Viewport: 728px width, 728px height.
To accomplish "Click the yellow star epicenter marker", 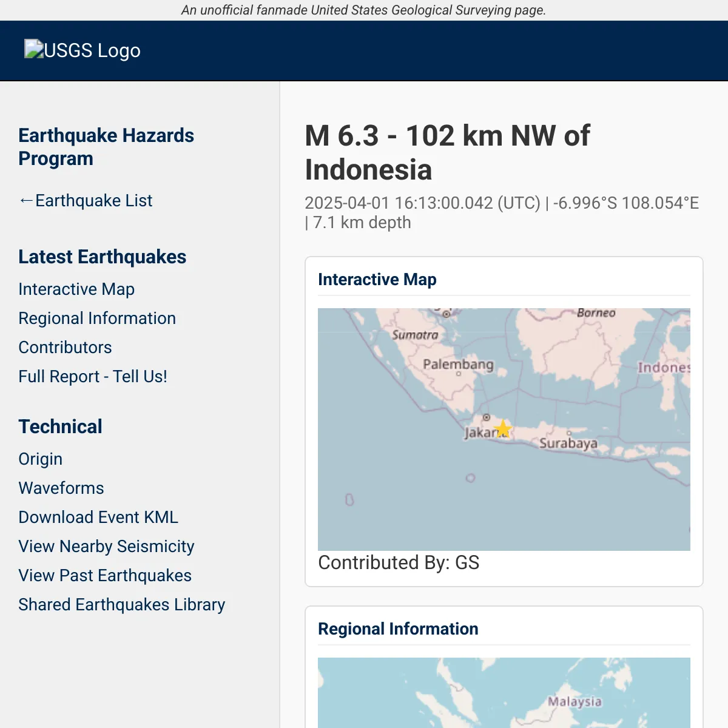I will [x=503, y=429].
